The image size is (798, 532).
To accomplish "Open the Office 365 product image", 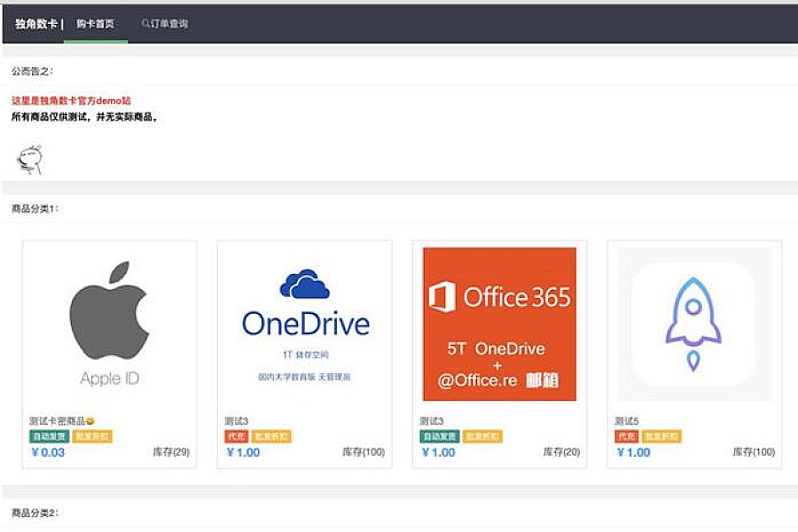I will coord(500,325).
